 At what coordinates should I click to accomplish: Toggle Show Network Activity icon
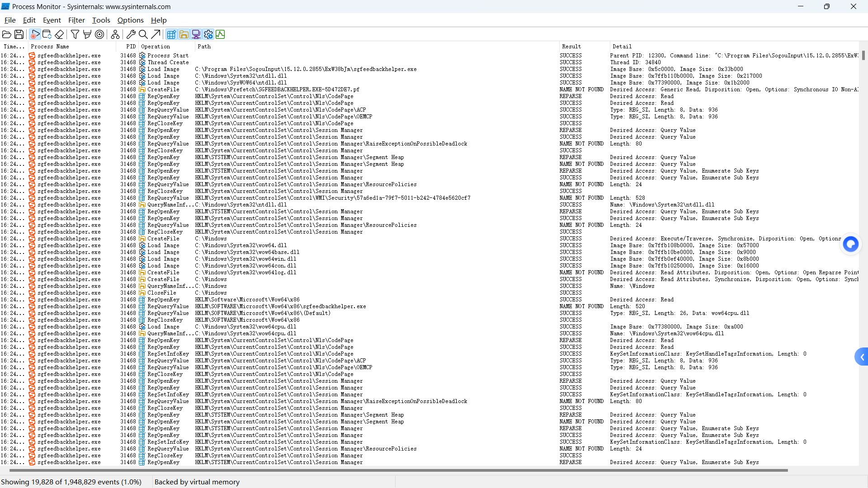click(x=196, y=34)
